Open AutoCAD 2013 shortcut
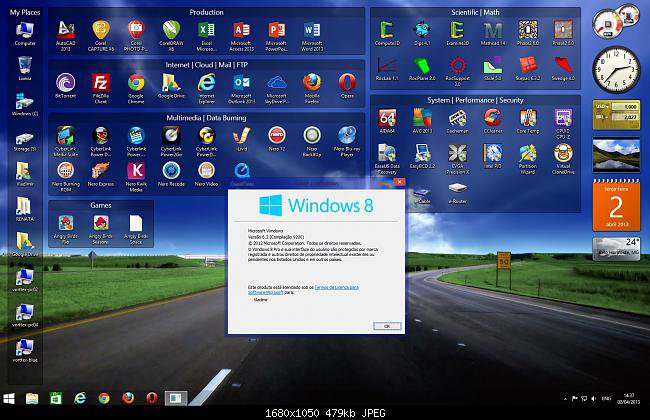Screen dimensions: 650x420 pyautogui.click(x=65, y=36)
